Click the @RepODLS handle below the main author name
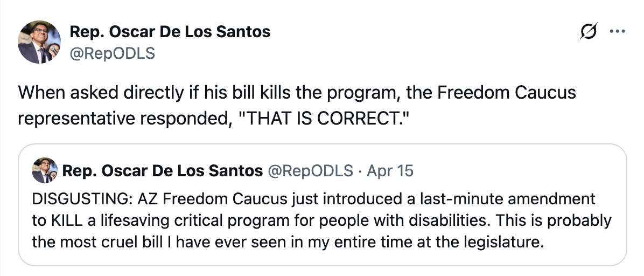 point(112,53)
